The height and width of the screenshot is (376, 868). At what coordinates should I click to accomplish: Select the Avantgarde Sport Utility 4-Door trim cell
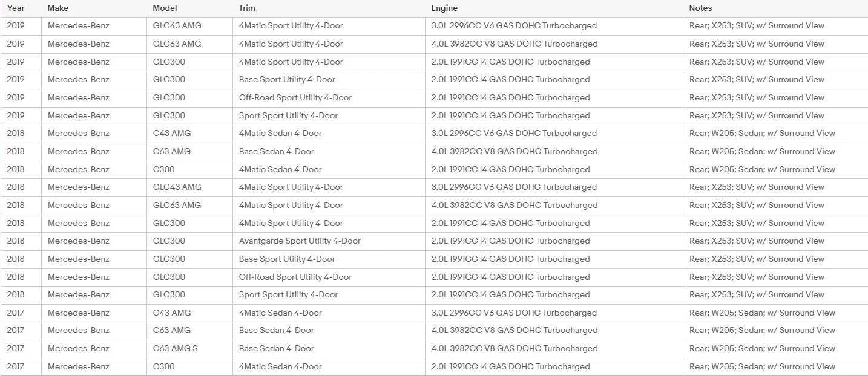[x=300, y=241]
